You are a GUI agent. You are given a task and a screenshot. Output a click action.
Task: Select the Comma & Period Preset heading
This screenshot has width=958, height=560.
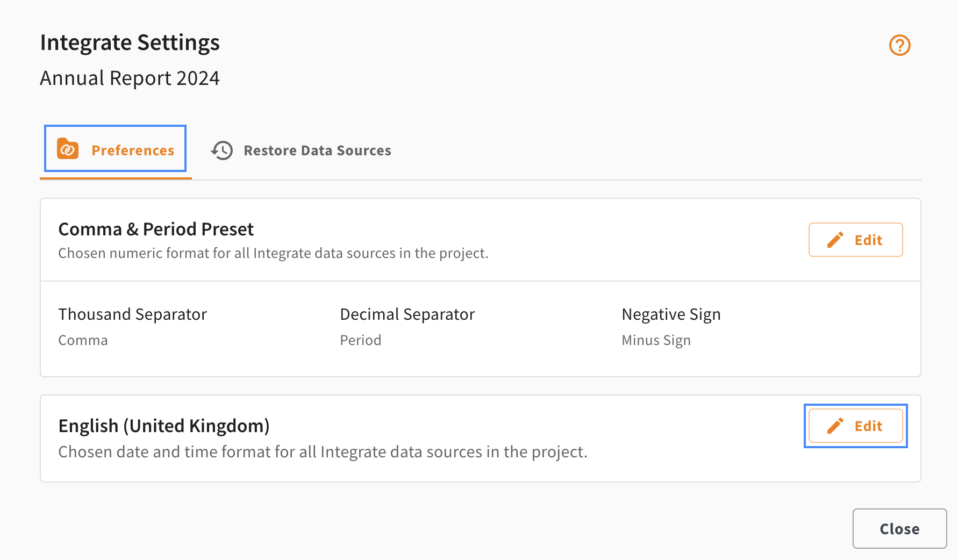click(x=156, y=229)
